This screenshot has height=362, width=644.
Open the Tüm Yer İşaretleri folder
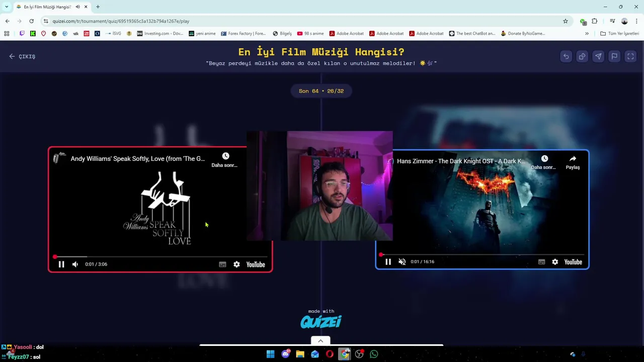pos(619,34)
